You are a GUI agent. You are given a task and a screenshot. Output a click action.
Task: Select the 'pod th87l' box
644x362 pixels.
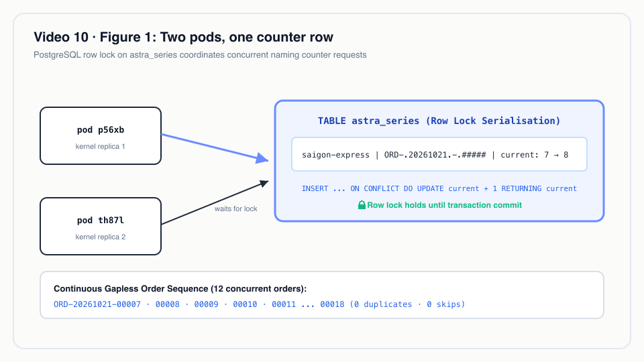point(101,226)
